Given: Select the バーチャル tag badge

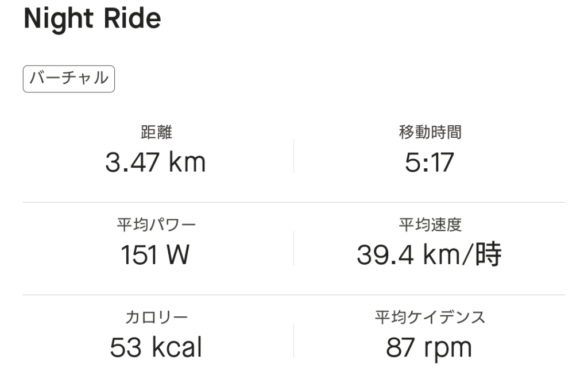Looking at the screenshot, I should click(x=69, y=79).
